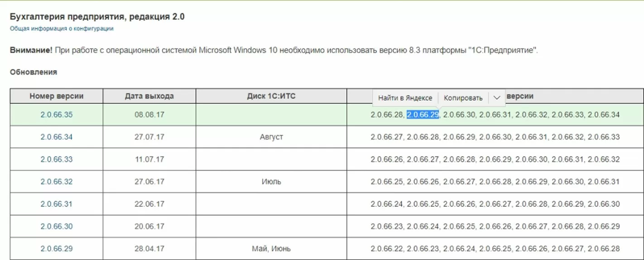Viewport: 644px width, 260px height.
Task: Click the Август disk cell
Action: point(271,137)
